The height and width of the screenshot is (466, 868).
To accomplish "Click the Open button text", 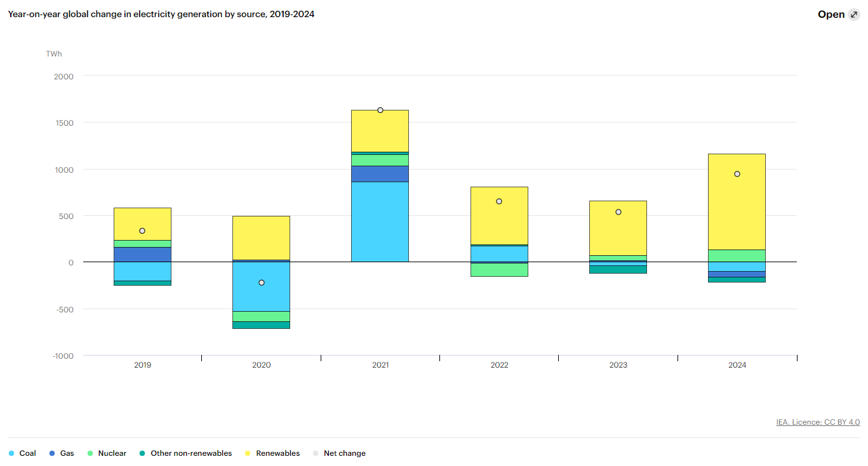I will pos(831,15).
